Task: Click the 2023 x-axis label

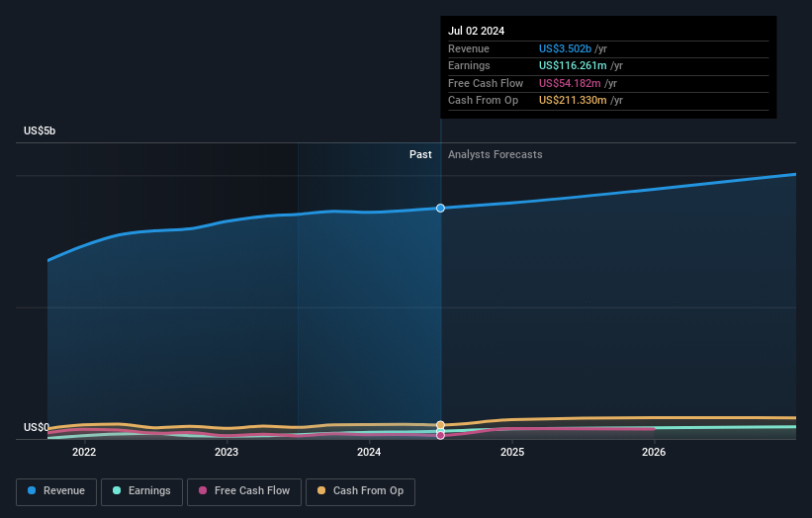Action: (226, 452)
